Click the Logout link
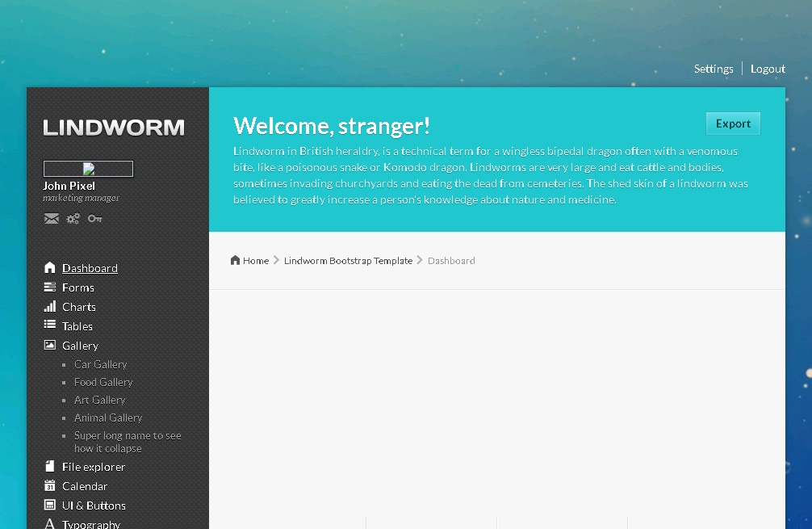 768,69
